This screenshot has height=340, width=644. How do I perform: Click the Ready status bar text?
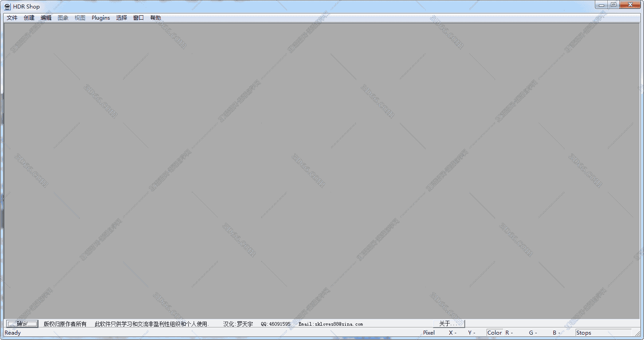pyautogui.click(x=13, y=333)
